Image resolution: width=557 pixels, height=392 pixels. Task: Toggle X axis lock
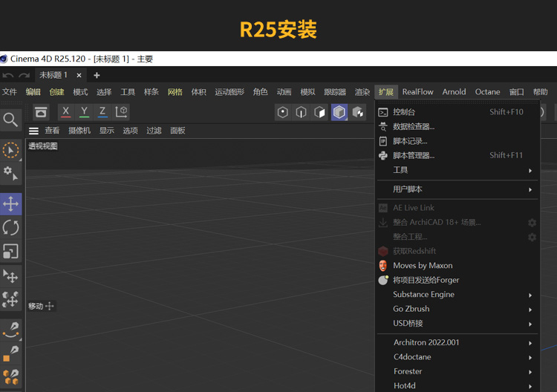65,112
